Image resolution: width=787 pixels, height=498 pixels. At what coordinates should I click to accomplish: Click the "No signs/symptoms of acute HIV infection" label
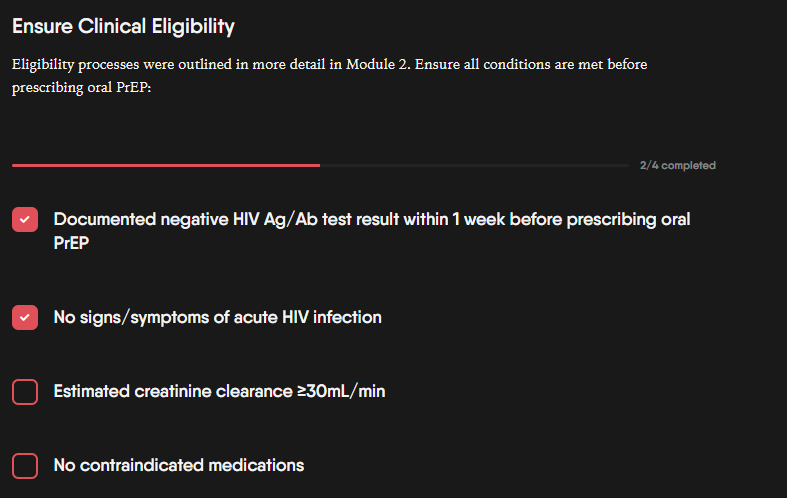[217, 318]
